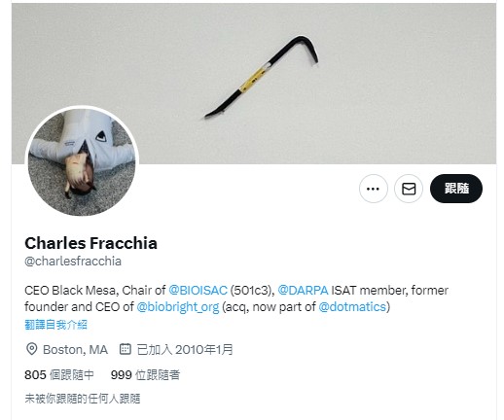
Task: Visit the @biobright_org profile link
Action: (178, 306)
